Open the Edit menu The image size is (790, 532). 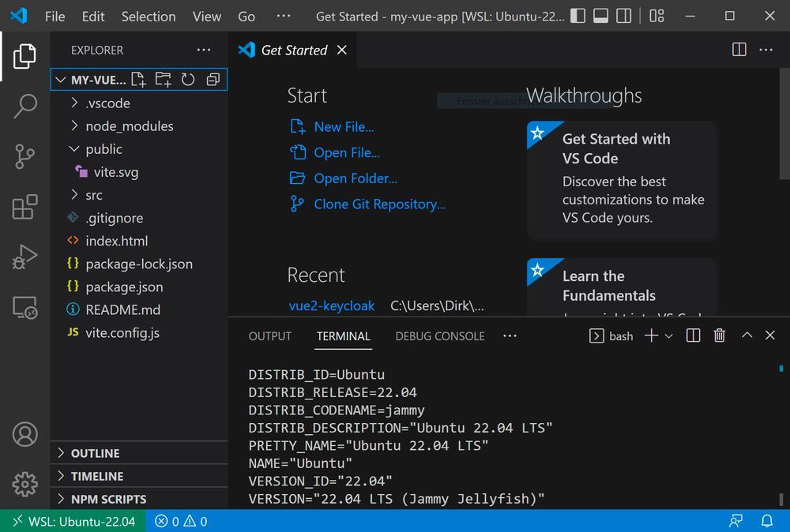[x=93, y=17]
